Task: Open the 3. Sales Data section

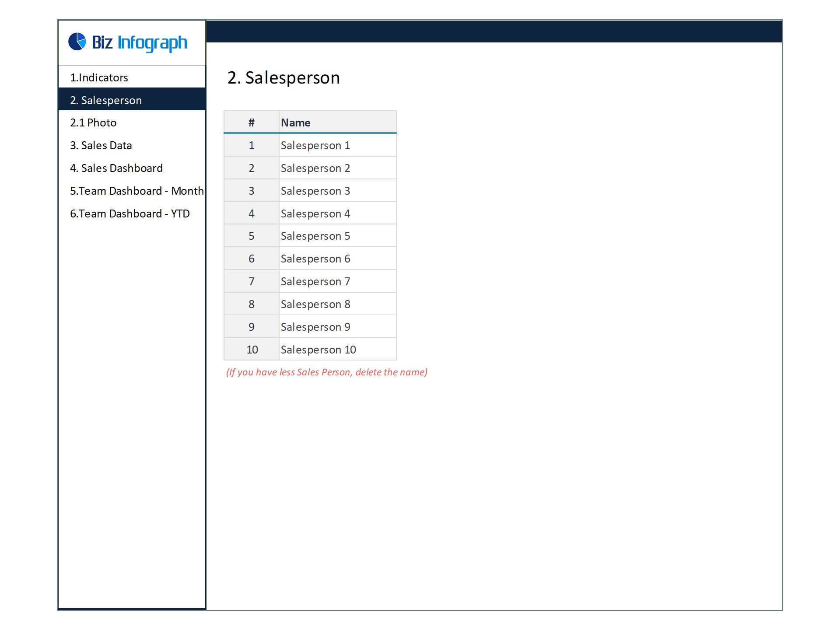Action: 132,145
